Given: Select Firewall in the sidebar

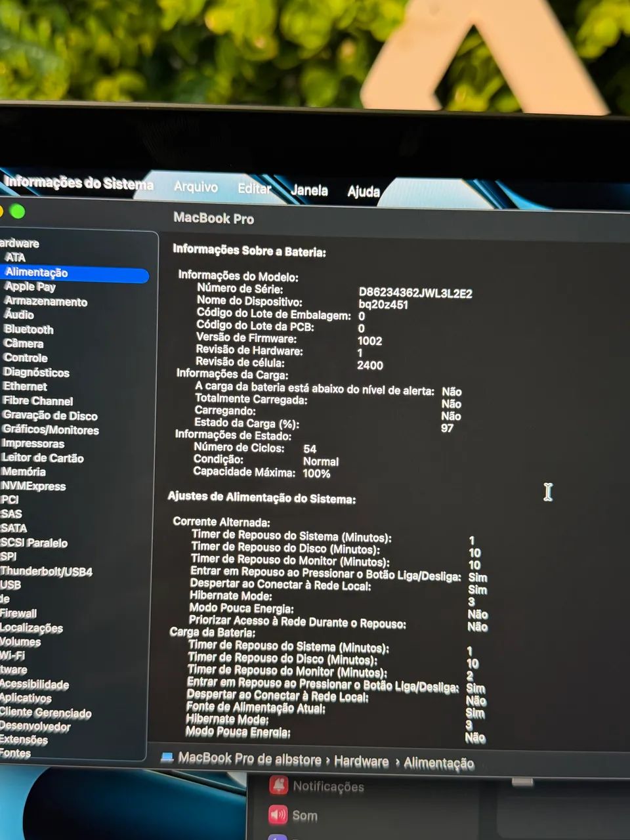Looking at the screenshot, I should coord(18,614).
